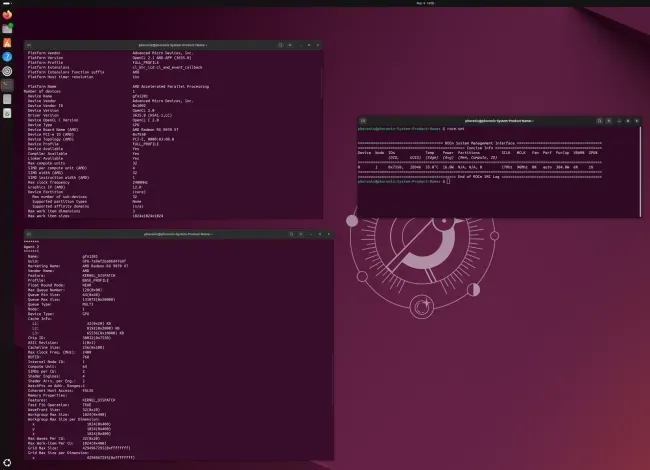Image resolution: width=650 pixels, height=470 pixels.
Task: Open the Trash icon in the dock
Action: click(7, 113)
